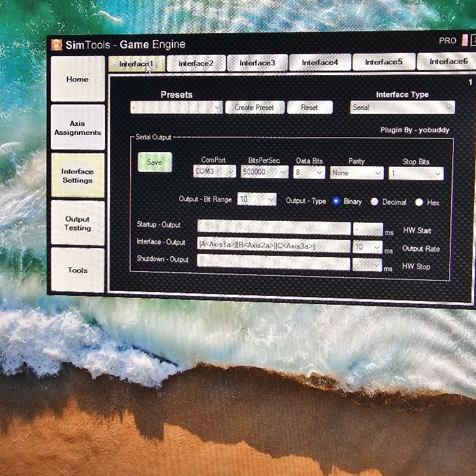The height and width of the screenshot is (476, 476).
Task: Switch to the Interface1 tab
Action: coord(137,64)
